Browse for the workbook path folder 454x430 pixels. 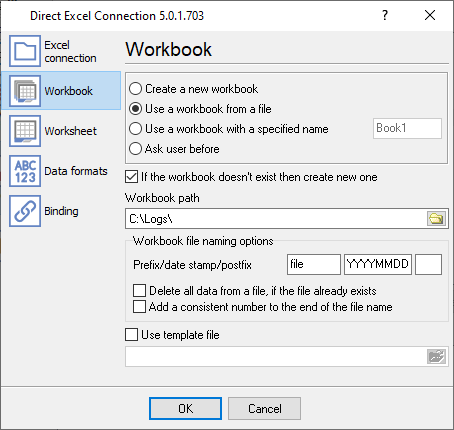436,219
